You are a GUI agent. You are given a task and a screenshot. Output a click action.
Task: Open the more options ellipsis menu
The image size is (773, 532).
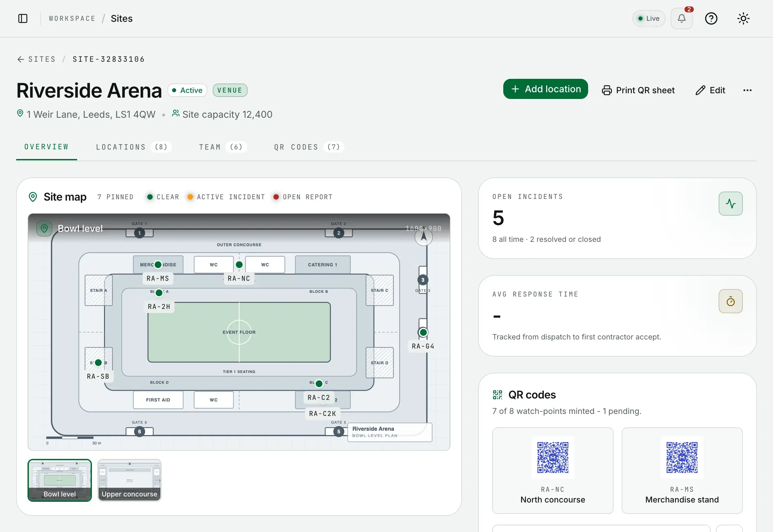[747, 90]
